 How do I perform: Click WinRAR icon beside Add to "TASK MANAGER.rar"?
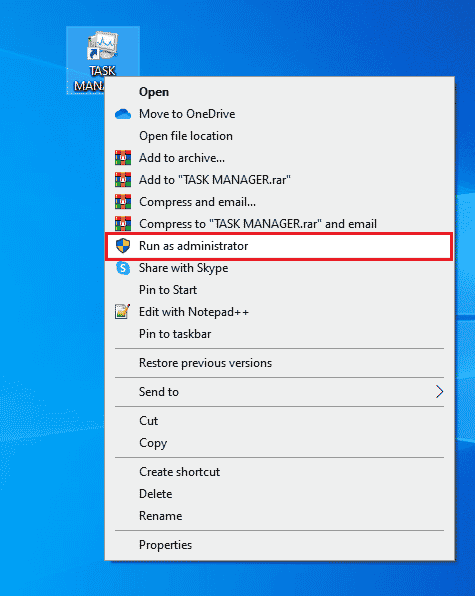tap(123, 180)
